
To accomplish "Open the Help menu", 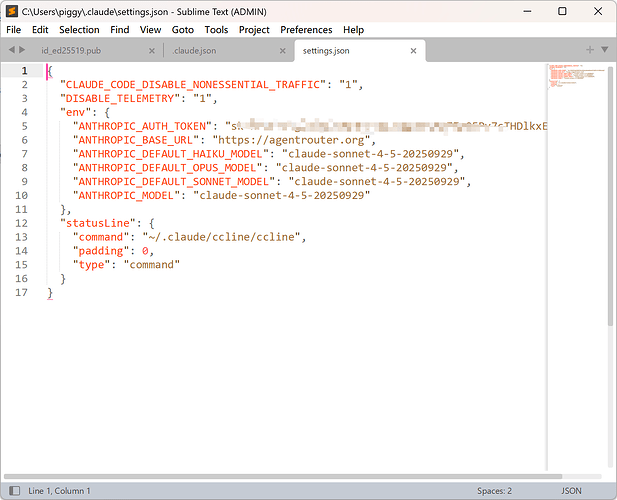I will pos(353,30).
